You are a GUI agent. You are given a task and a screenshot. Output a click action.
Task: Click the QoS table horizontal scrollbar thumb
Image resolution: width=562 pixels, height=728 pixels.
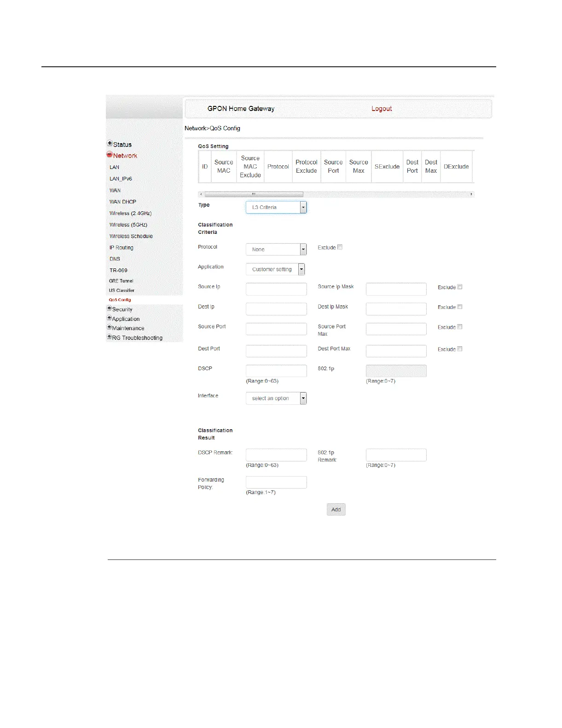point(254,194)
